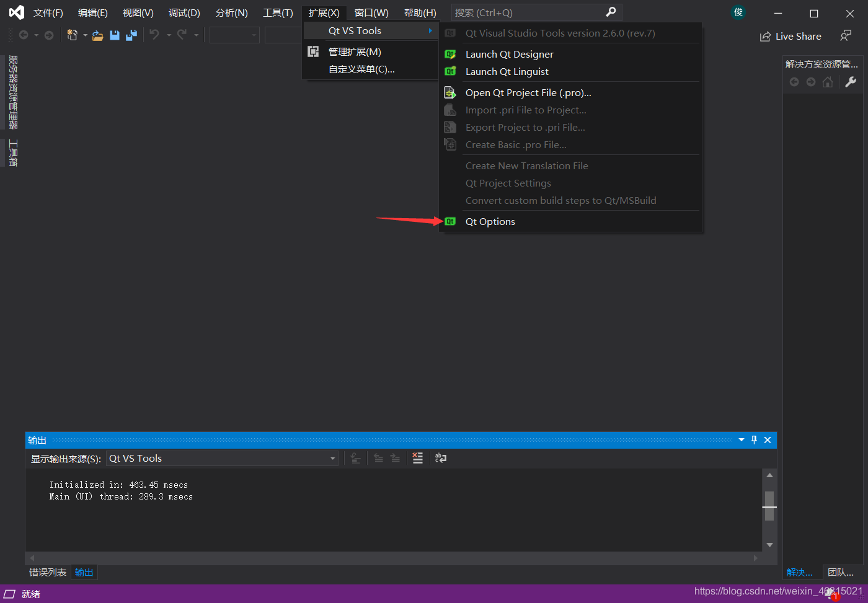Pin the output panel with auto-hide icon
868x603 pixels.
tap(755, 440)
